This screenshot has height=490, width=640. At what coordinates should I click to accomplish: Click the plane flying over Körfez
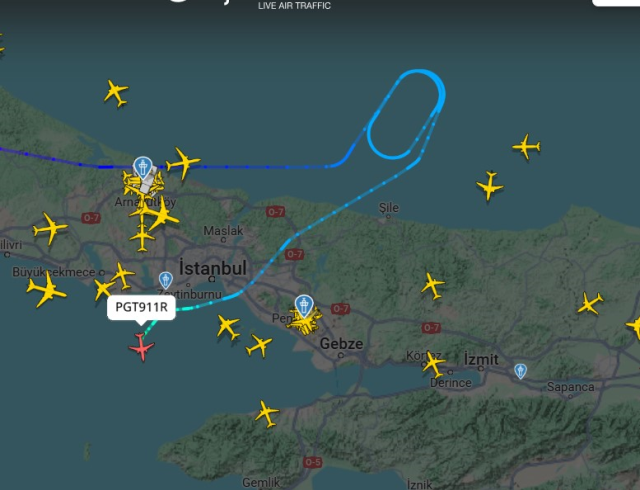click(x=432, y=363)
